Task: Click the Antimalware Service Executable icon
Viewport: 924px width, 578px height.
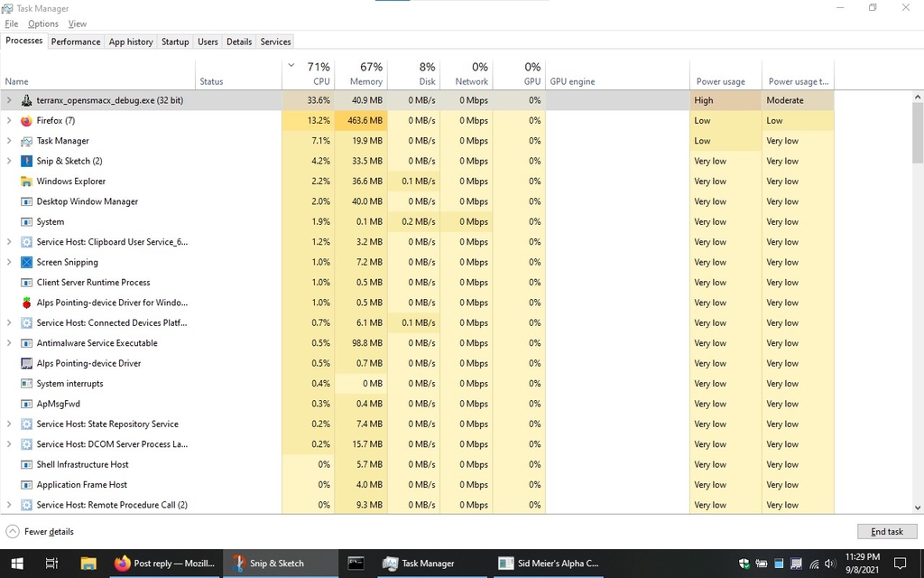Action: [27, 343]
